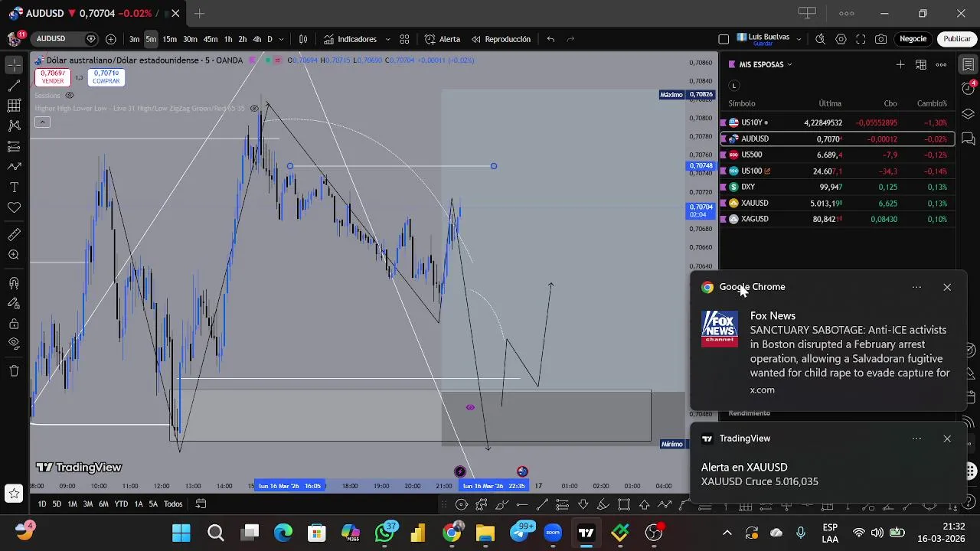Open watchlist more options three dots
This screenshot has height=551, width=980.
[x=941, y=64]
